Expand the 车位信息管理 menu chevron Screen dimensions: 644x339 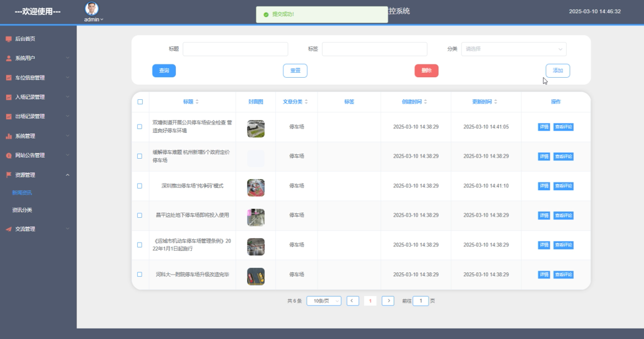pos(68,78)
